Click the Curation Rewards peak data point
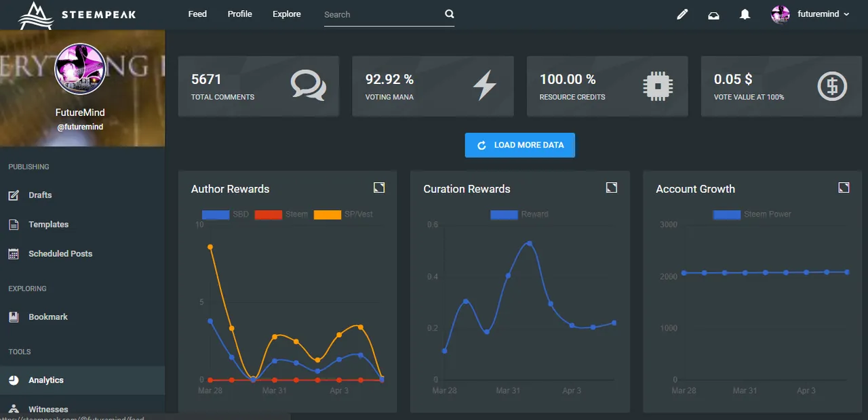This screenshot has width=868, height=420. (x=530, y=243)
